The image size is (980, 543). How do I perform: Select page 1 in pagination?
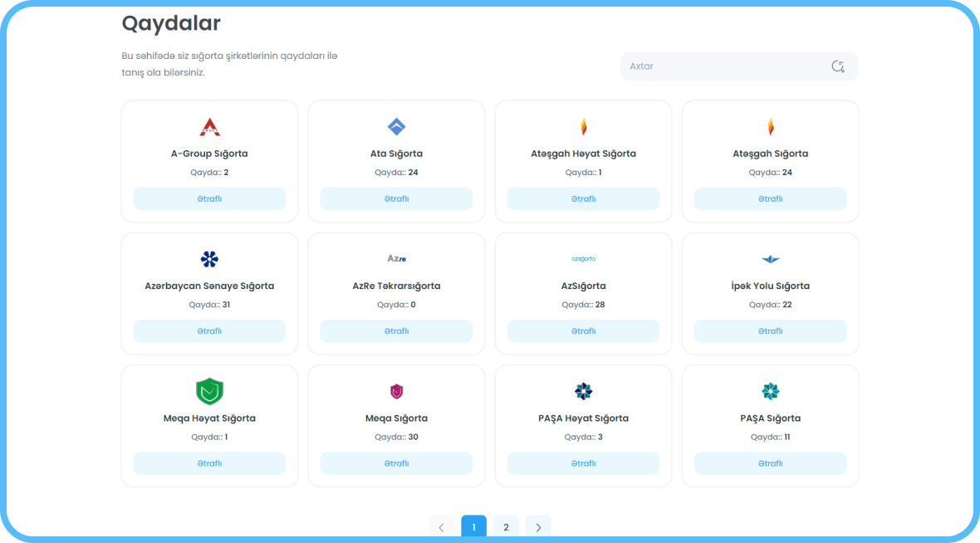point(473,527)
